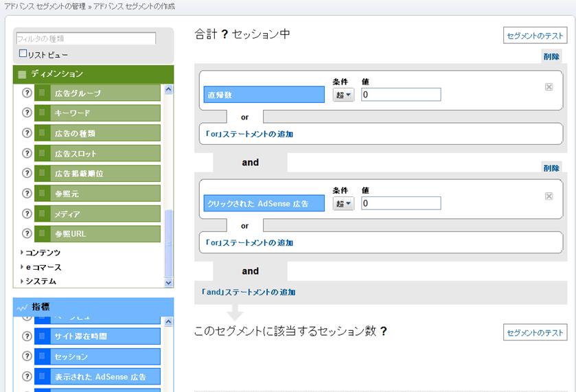The width and height of the screenshot is (576, 392).
Task: Focus the フィルタの種類 filter input
Action: pos(86,38)
